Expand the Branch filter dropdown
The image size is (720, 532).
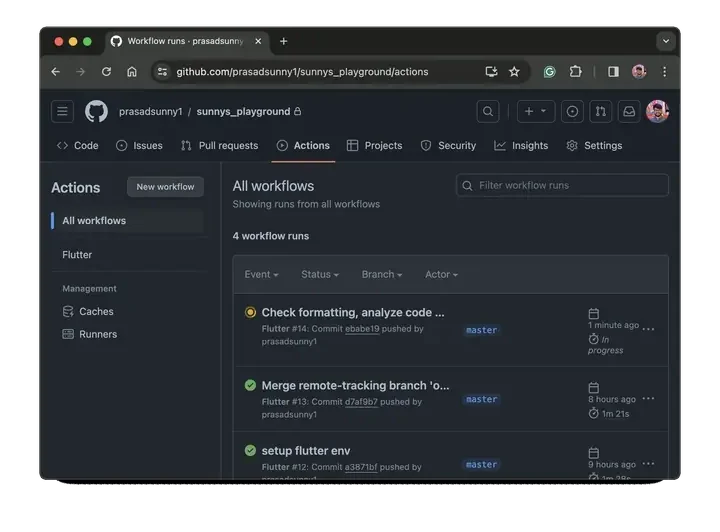382,274
